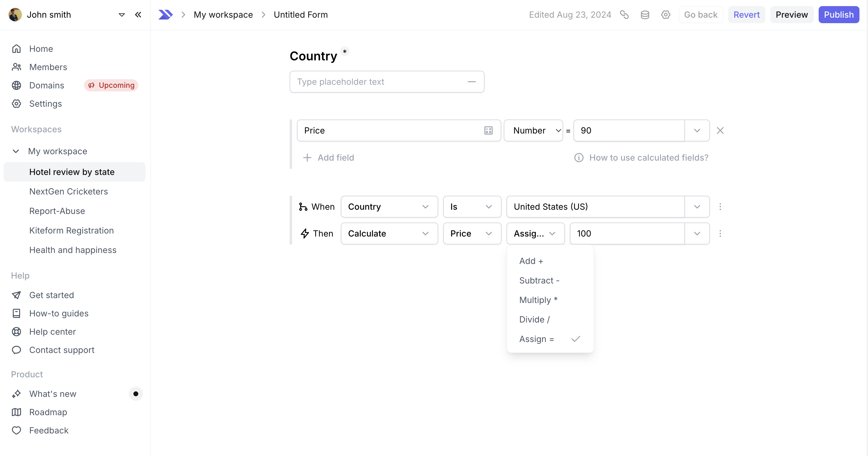
Task: Click the copy link icon in header
Action: coord(624,15)
